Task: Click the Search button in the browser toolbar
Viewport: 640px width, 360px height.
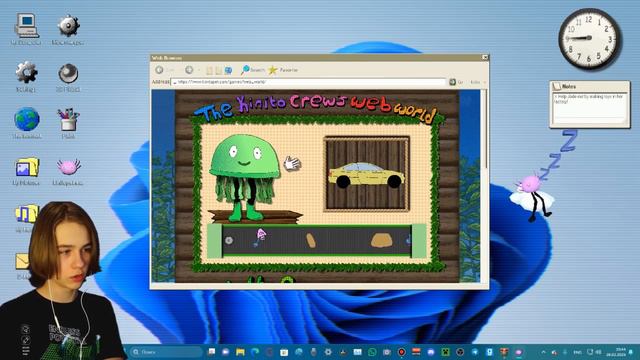Action: [x=253, y=70]
